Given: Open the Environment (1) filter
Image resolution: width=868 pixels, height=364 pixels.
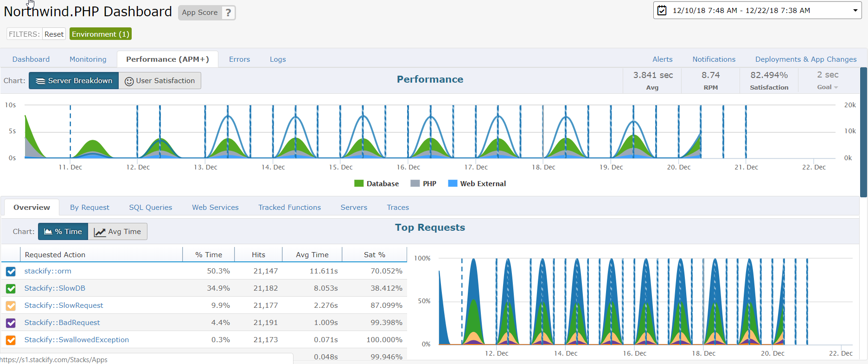Looking at the screenshot, I should pyautogui.click(x=101, y=34).
